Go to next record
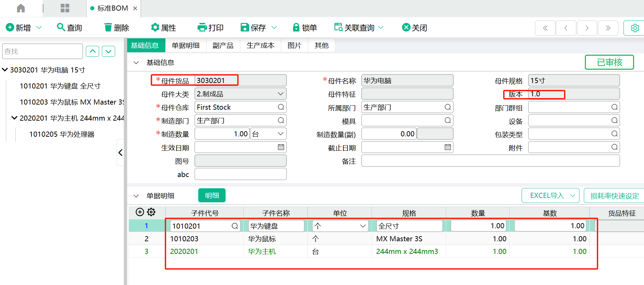Screen dimensions: 644x285 pyautogui.click(x=587, y=28)
